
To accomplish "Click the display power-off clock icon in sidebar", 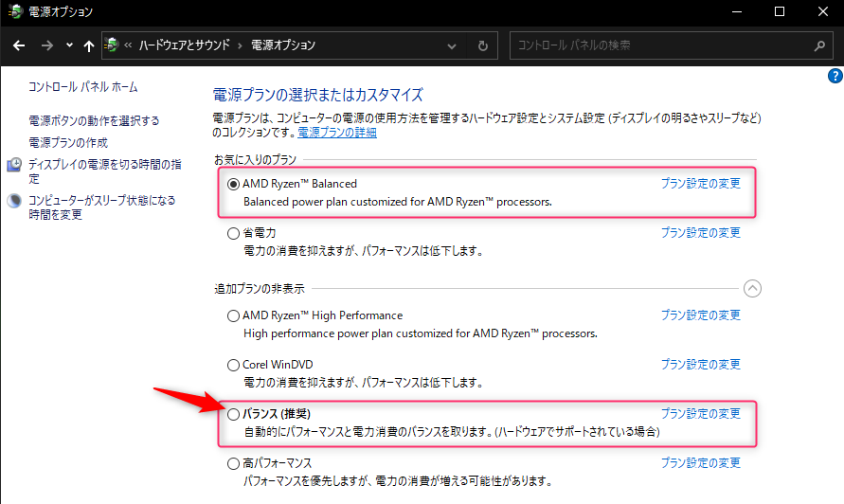I will tap(14, 164).
